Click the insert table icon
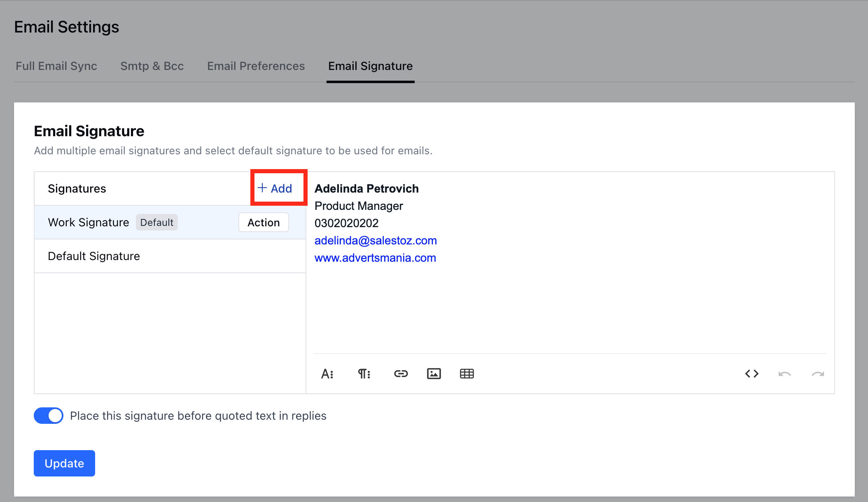This screenshot has height=502, width=868. [x=467, y=374]
